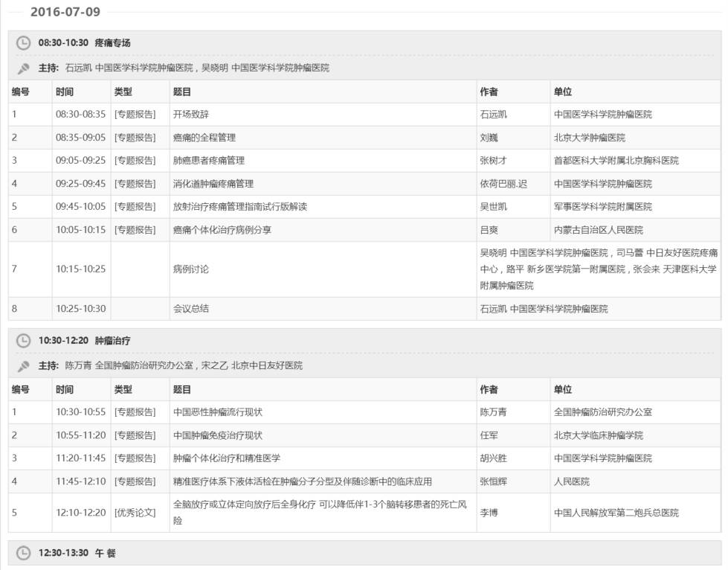Click the 病例讨论 panelists list starting 吴晓明
The image size is (728, 570).
coord(599,269)
